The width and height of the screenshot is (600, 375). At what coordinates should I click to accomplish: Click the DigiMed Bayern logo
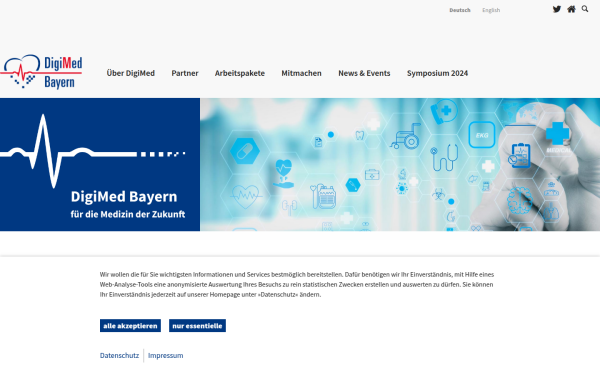(41, 72)
